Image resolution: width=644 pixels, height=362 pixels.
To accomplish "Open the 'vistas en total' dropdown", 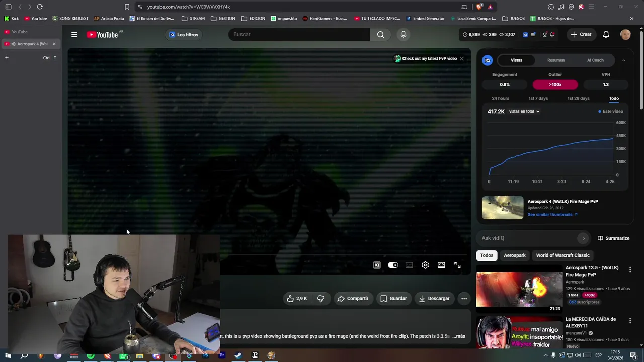I will click(x=524, y=111).
